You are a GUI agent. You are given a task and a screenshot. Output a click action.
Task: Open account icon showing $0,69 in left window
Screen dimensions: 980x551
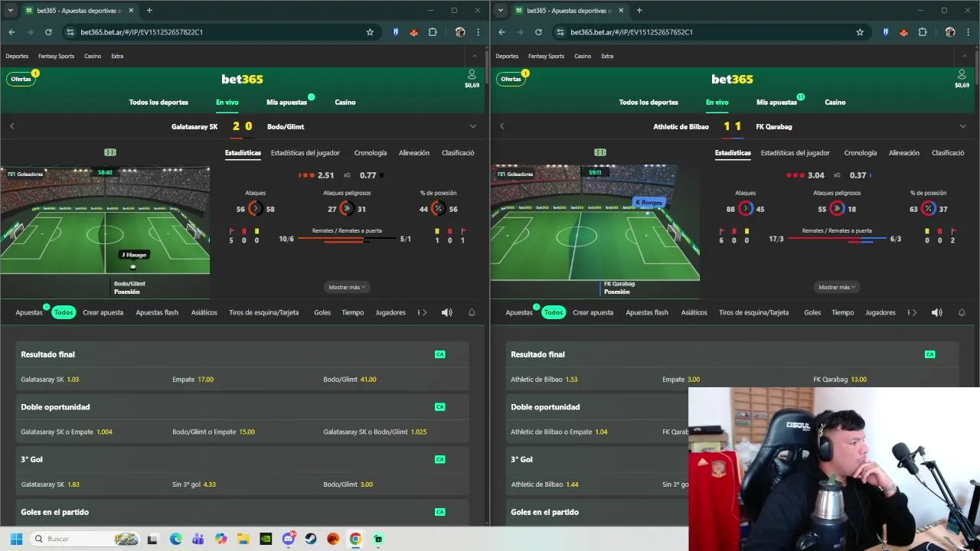pos(472,78)
